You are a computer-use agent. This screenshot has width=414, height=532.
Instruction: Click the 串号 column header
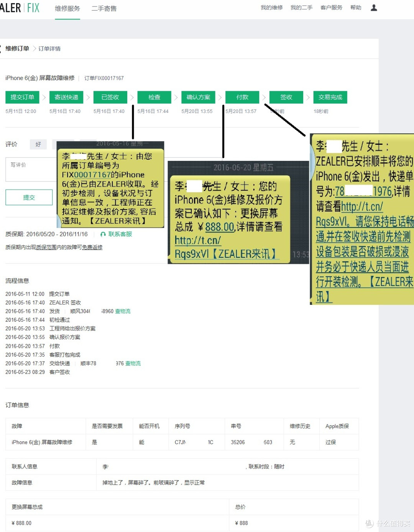(x=236, y=426)
